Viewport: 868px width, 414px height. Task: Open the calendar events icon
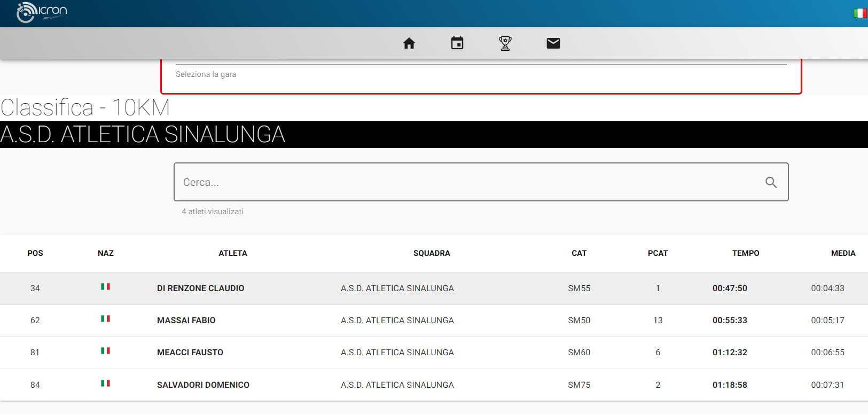click(x=457, y=43)
